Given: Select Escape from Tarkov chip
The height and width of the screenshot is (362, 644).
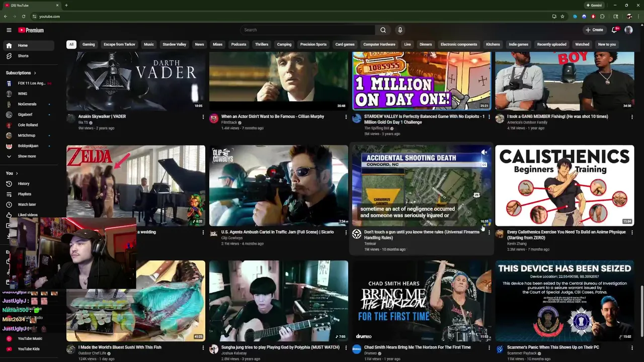Looking at the screenshot, I should click(119, 44).
